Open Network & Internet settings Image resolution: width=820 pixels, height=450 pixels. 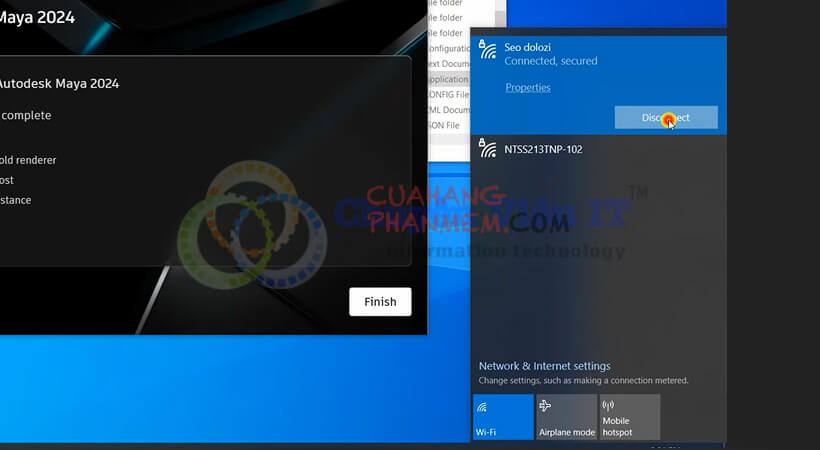544,366
